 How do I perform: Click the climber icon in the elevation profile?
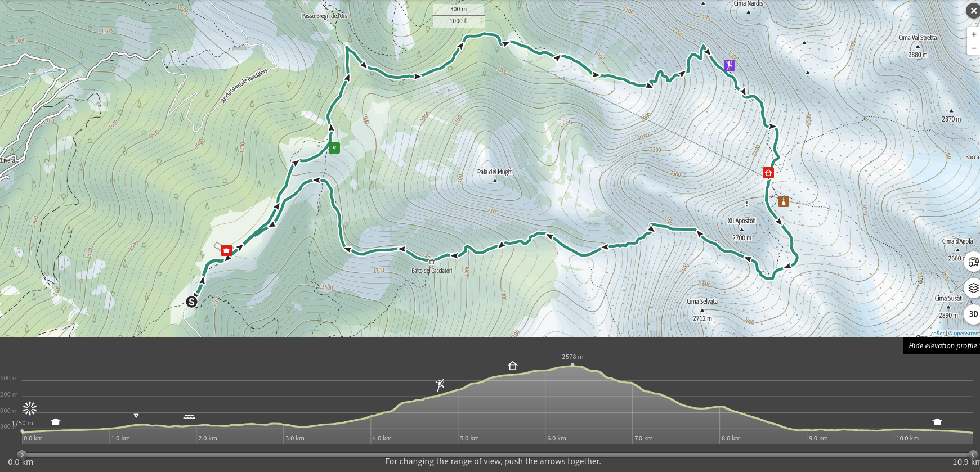440,385
